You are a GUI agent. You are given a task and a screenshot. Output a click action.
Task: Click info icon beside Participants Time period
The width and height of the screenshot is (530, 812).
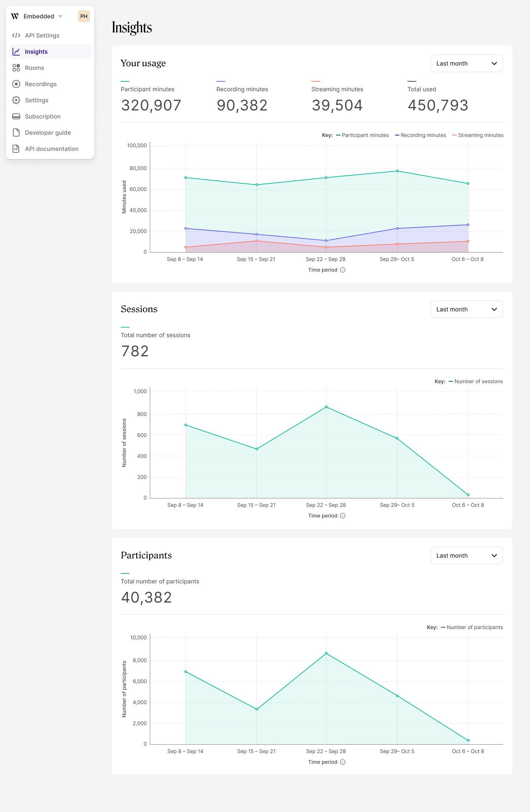pyautogui.click(x=343, y=762)
